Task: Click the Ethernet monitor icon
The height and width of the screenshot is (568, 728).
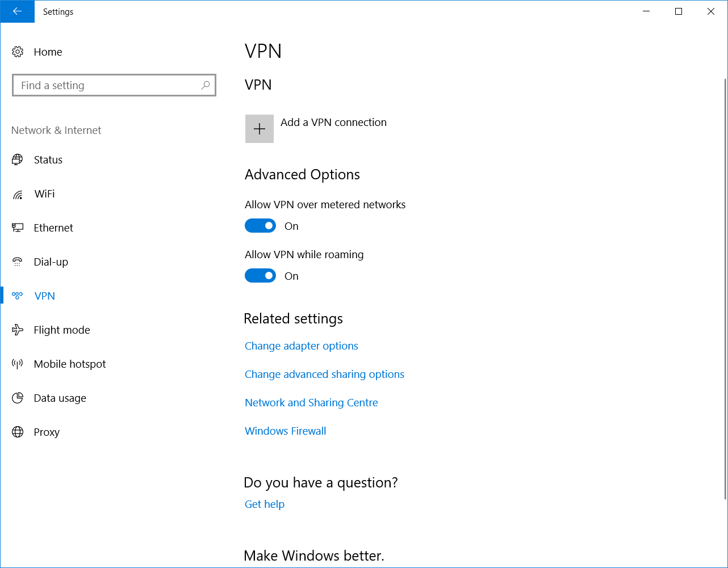Action: coord(18,228)
